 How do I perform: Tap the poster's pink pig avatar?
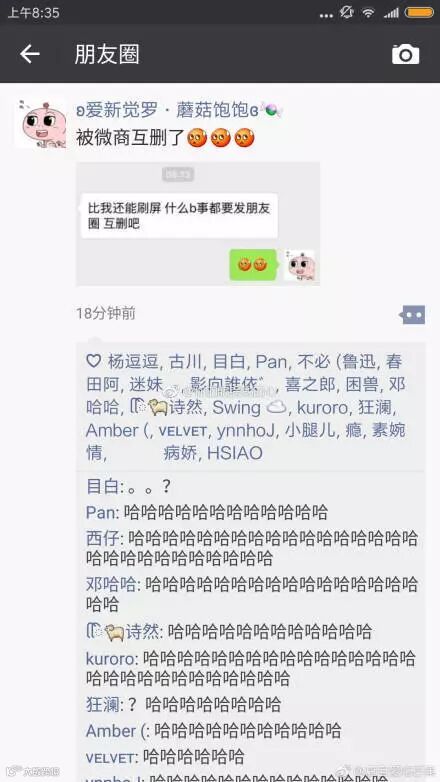40,123
